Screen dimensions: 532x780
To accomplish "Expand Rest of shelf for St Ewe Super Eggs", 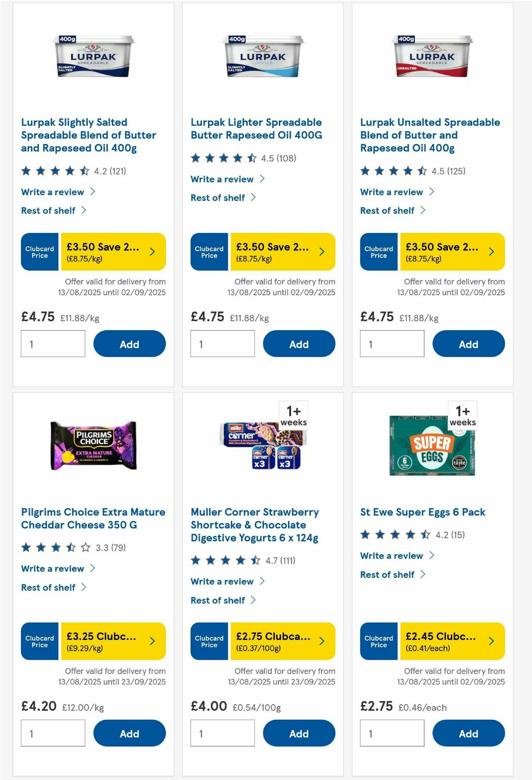I will [387, 575].
